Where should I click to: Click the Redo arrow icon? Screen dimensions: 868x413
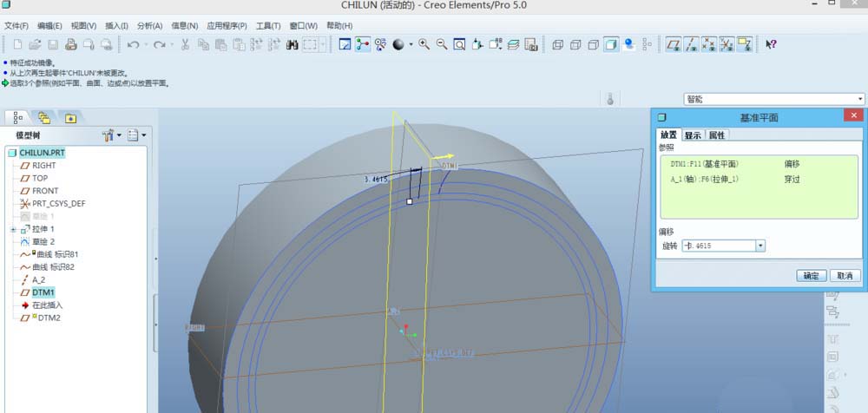(x=160, y=44)
